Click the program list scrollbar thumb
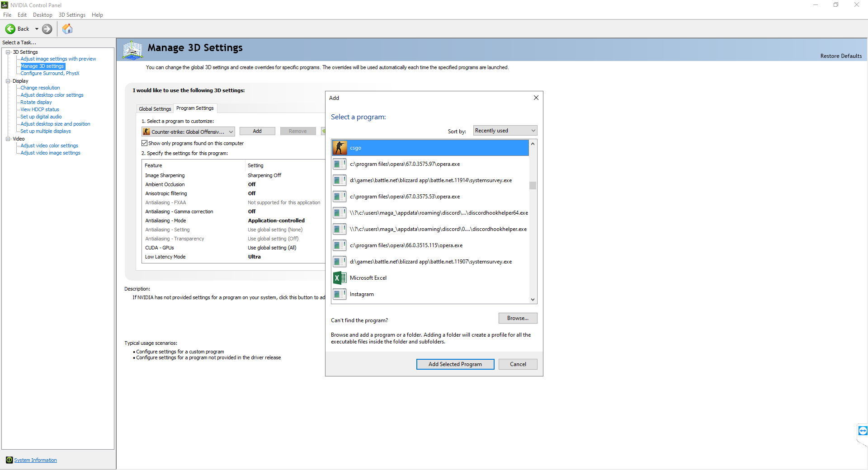The height and width of the screenshot is (470, 868). point(533,186)
